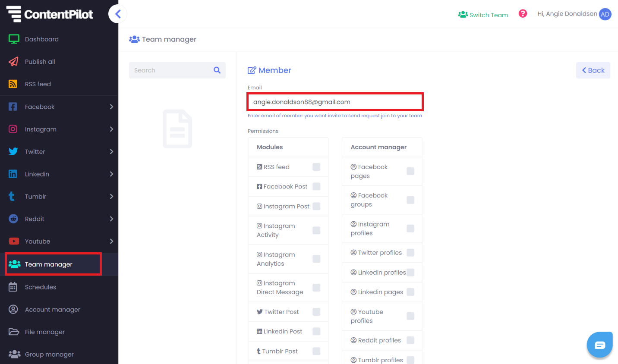Click the Linkedin sidebar icon
The height and width of the screenshot is (364, 618).
point(13,174)
